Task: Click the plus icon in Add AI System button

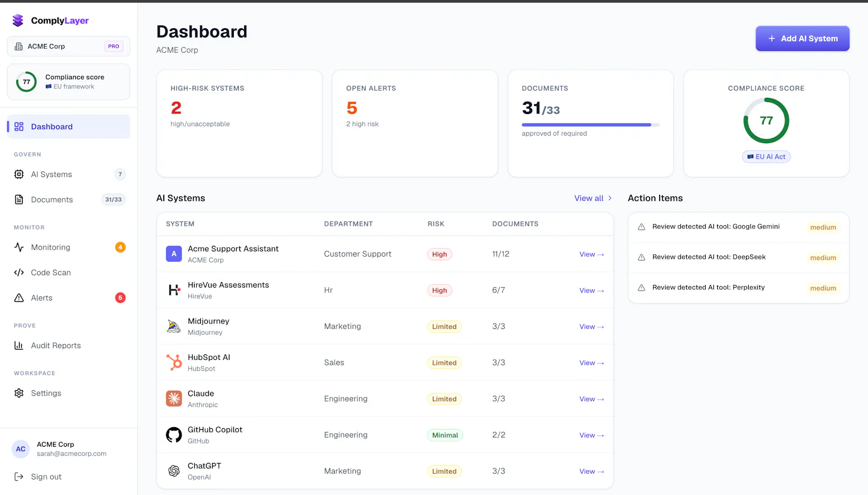Action: coord(771,39)
